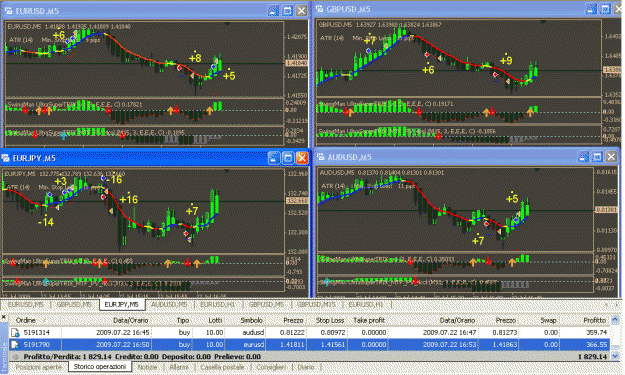This screenshot has height=375, width=625.
Task: Open EURJPY,M5 chart window system menu icon
Action: [6, 158]
